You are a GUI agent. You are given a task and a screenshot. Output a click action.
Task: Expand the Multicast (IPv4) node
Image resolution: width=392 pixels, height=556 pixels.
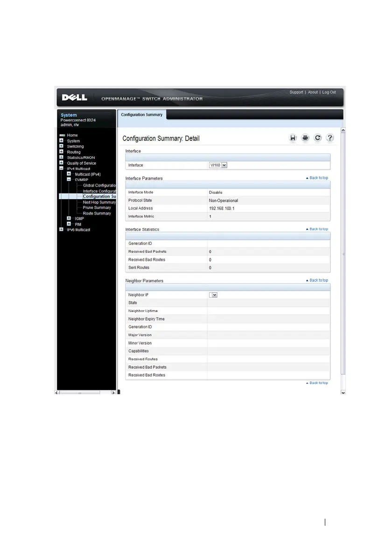(x=69, y=174)
